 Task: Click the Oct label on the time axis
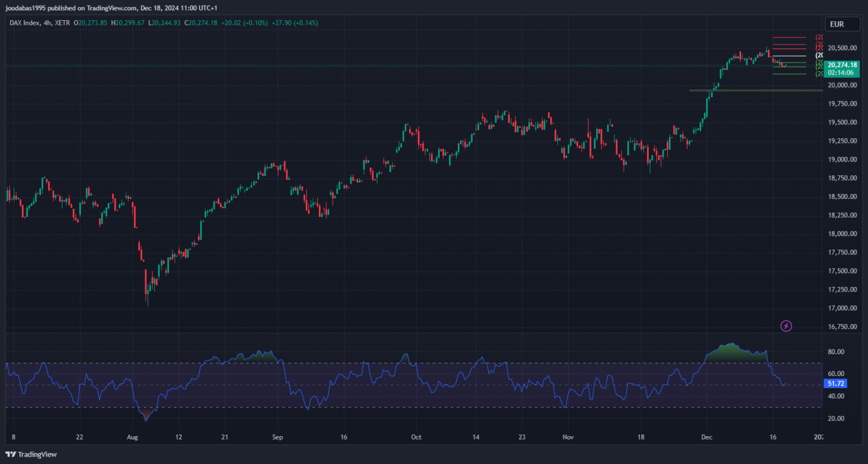pos(415,437)
